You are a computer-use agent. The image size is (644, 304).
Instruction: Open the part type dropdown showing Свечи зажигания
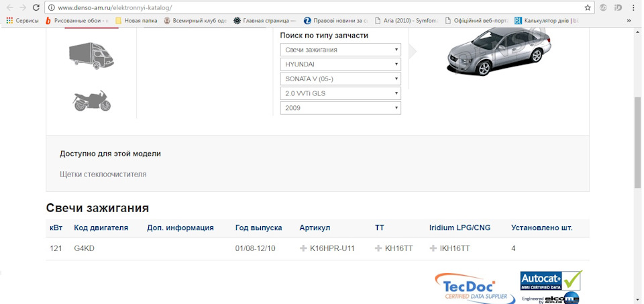pos(341,50)
